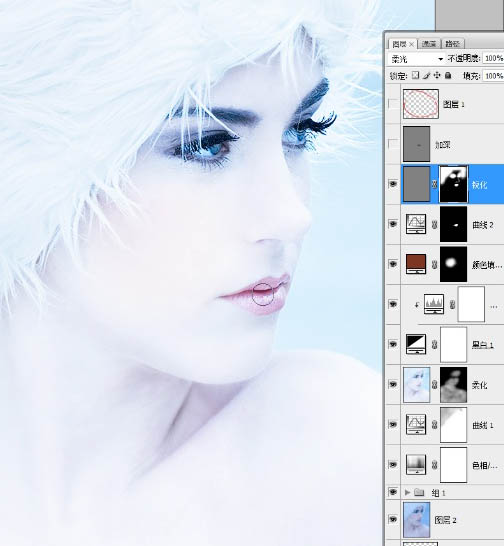The height and width of the screenshot is (546, 504).
Task: Click the 填充 fill value field
Action: pos(493,76)
